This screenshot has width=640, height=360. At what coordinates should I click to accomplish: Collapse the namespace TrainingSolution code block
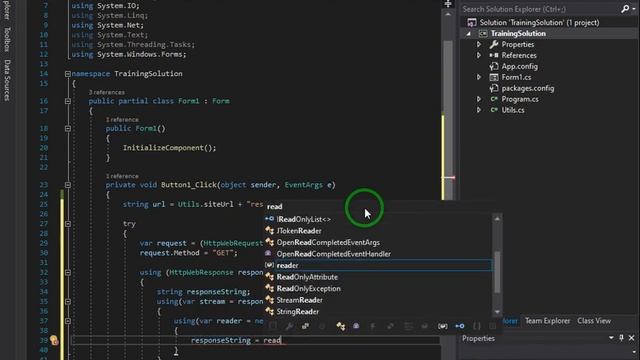tap(68, 74)
